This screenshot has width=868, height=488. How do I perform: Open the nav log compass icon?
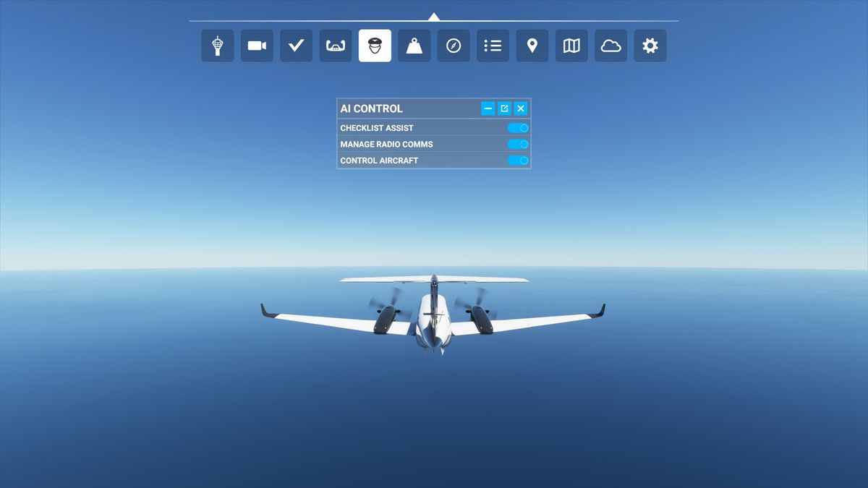(454, 45)
